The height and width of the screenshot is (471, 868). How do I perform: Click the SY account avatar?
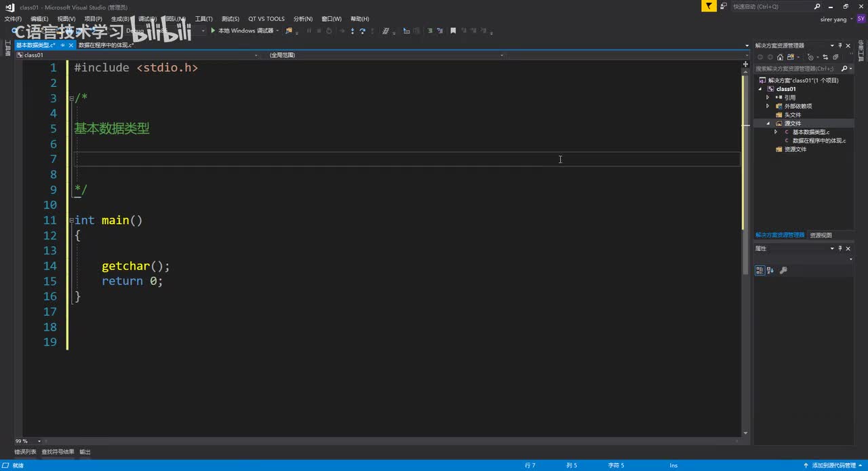pos(861,19)
